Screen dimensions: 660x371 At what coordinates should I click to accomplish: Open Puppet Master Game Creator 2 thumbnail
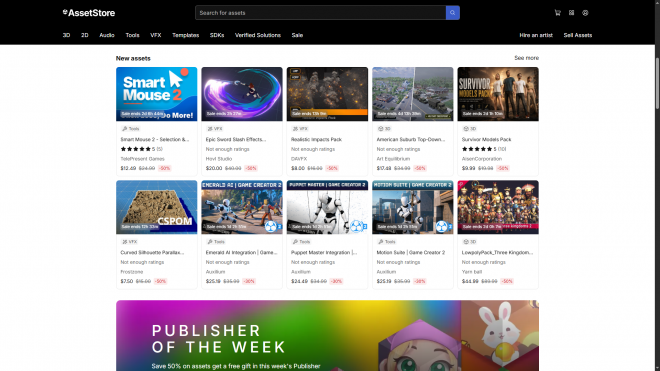point(327,207)
